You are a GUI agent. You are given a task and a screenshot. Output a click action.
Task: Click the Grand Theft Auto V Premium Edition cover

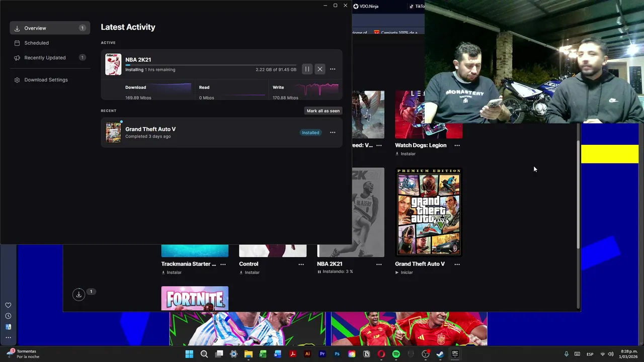429,212
